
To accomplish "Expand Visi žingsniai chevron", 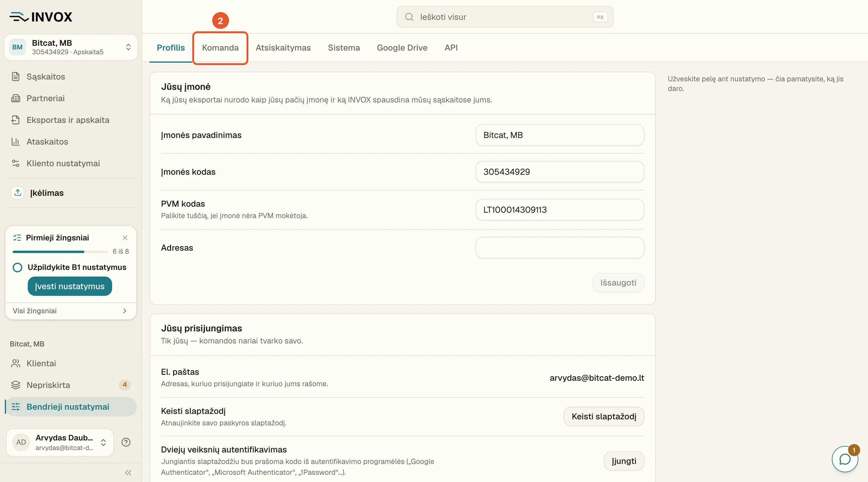I will point(125,311).
